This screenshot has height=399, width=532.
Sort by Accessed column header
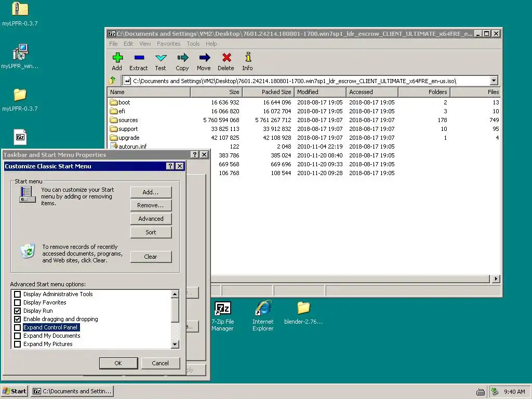pyautogui.click(x=372, y=92)
